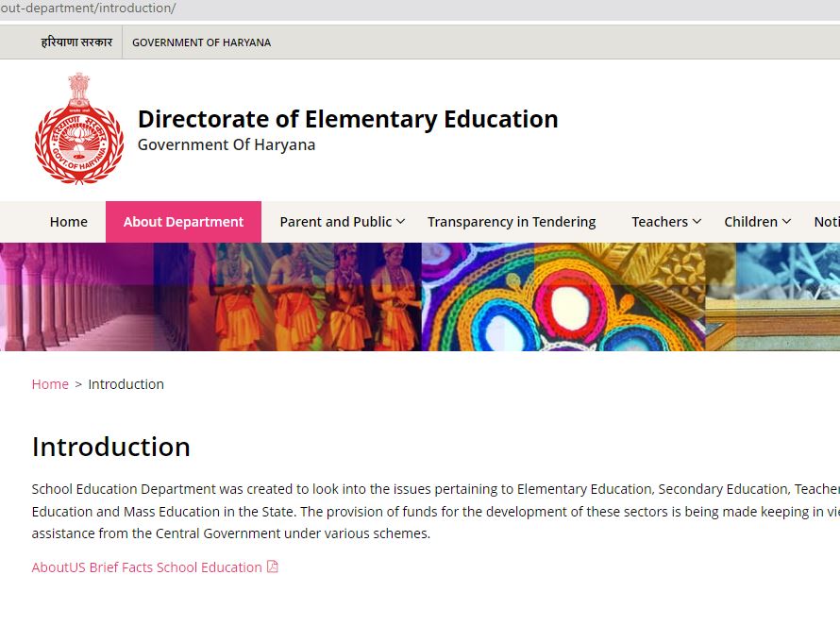Viewport: 840px width, 626px height.
Task: Click the browser address bar URL
Action: point(89,8)
